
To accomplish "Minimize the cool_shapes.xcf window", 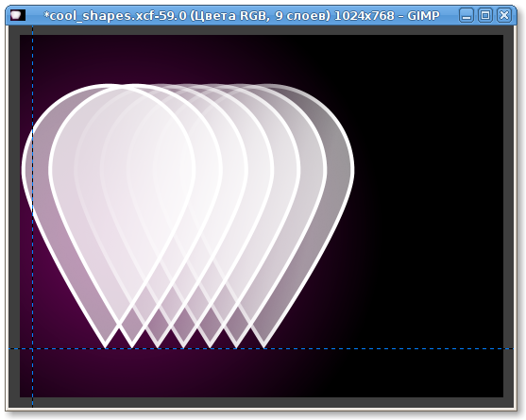I will 466,15.
